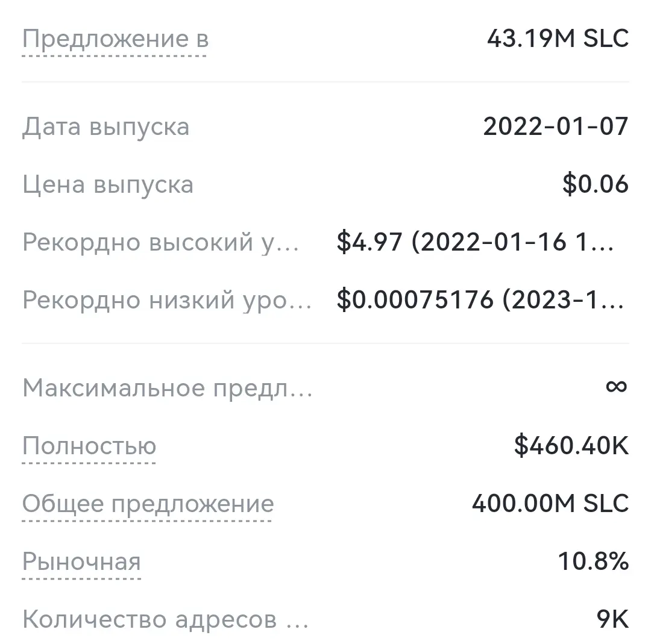Expand the truncated 'Максимальное предл…' label
Image resolution: width=651 pixels, height=644 pixels.
pos(168,389)
